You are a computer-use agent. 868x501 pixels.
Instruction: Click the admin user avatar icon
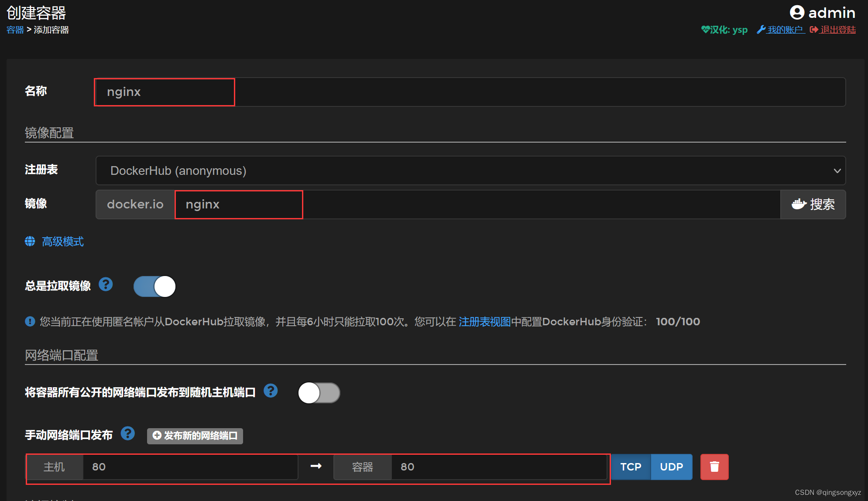[x=797, y=13]
